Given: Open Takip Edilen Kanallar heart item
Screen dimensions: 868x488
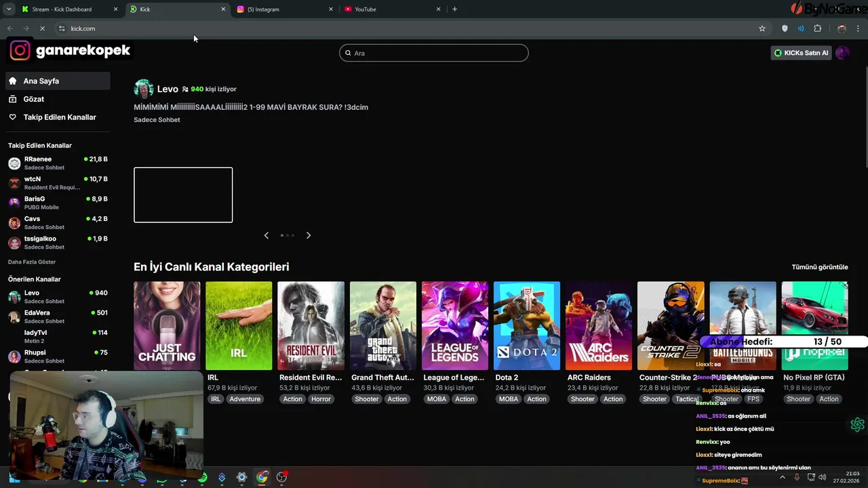Looking at the screenshot, I should (58, 117).
